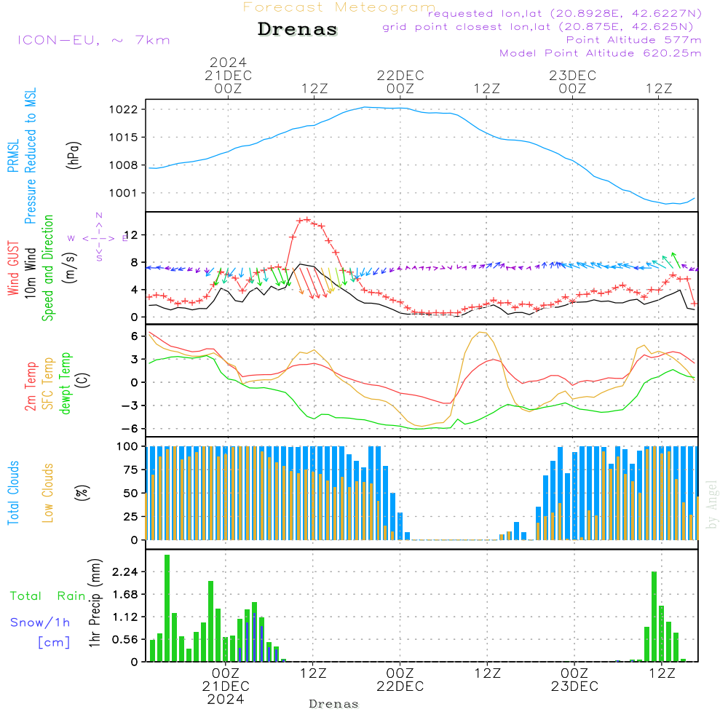Click the '(%)' cloud unit label
Screen dimensions: 728x728
click(82, 493)
